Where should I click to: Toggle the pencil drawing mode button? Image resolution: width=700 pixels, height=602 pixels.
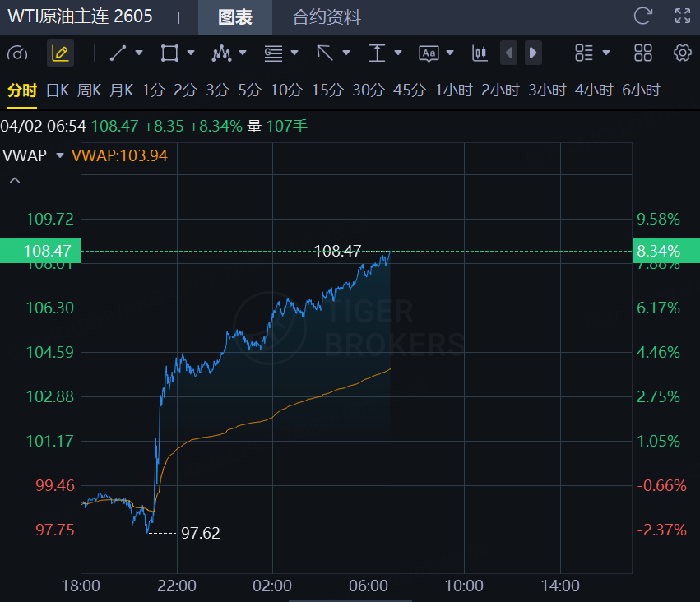[x=60, y=53]
